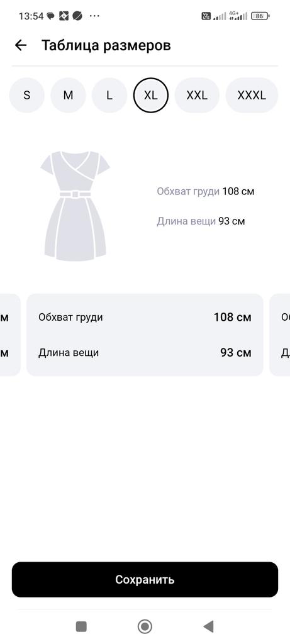Tap the XL measurements card
Viewport: 290px width, 644px height.
click(x=145, y=335)
